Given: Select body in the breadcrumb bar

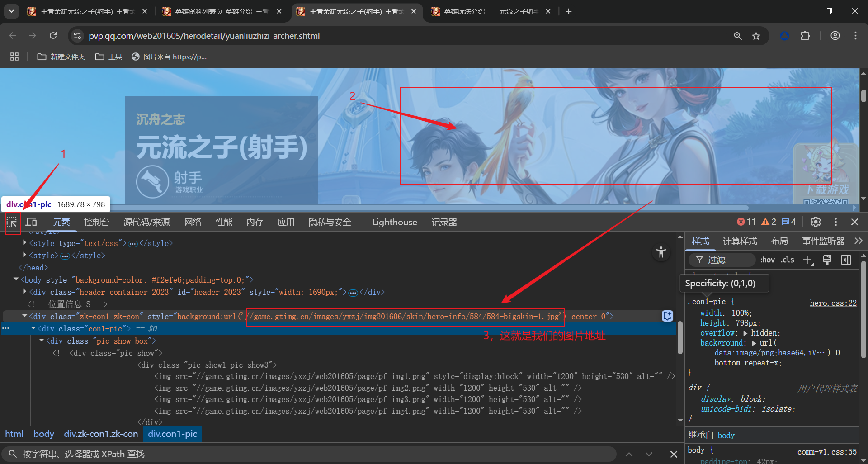Looking at the screenshot, I should 43,434.
